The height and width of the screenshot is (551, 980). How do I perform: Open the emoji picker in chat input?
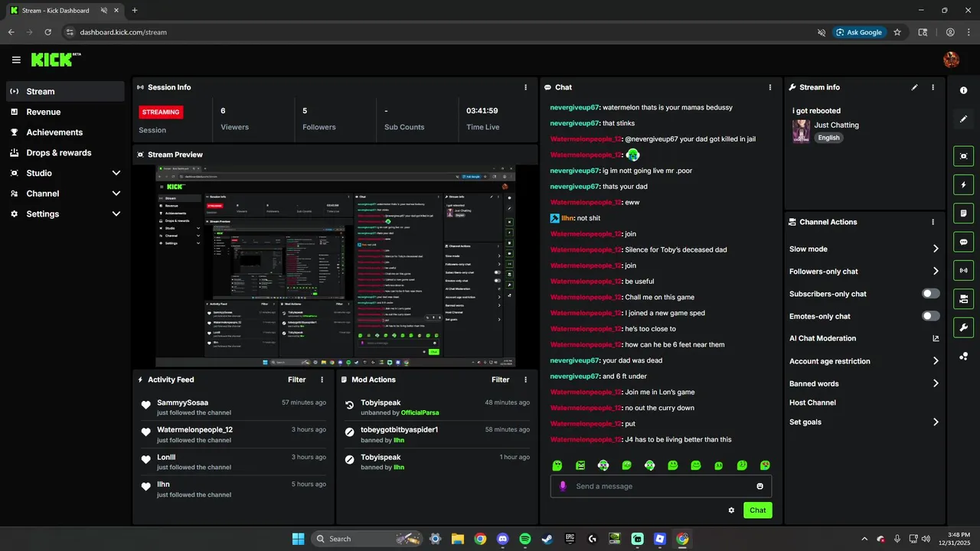[759, 486]
